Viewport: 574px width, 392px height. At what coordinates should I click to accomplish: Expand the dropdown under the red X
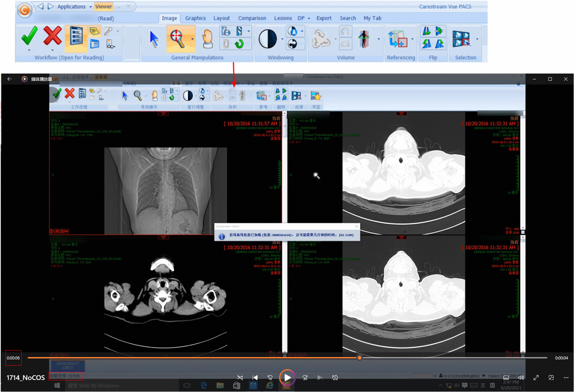point(52,50)
